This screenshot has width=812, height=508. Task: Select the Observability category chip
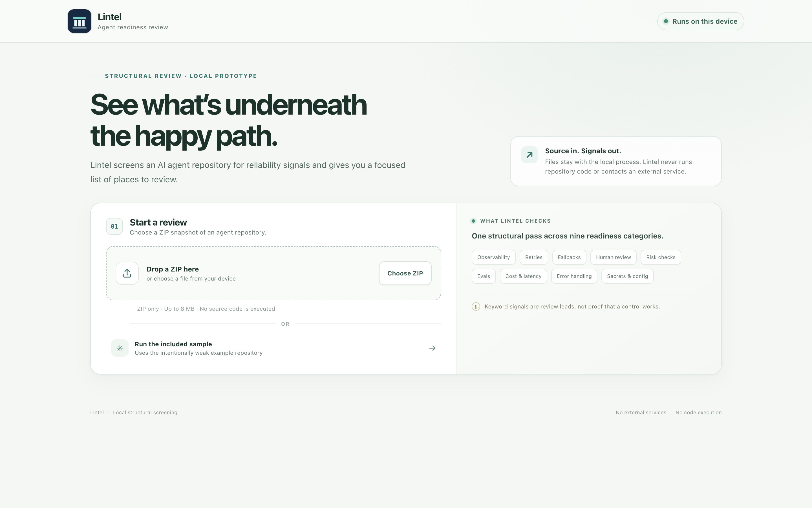click(494, 257)
